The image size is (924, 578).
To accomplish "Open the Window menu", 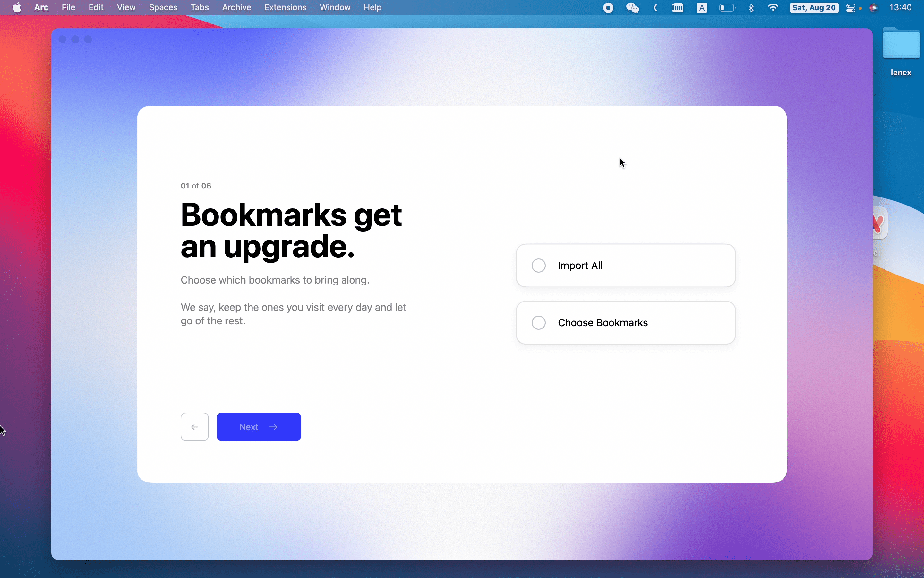I will (x=335, y=8).
